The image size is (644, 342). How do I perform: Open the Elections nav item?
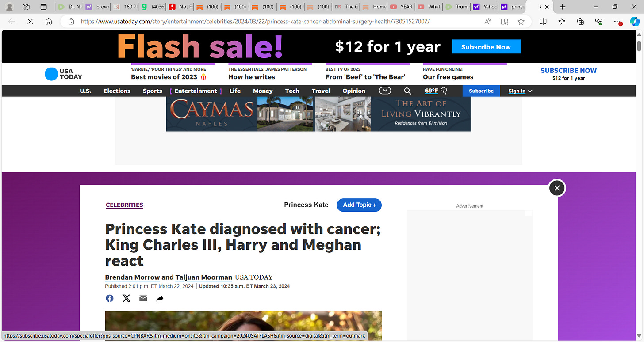[x=117, y=91]
